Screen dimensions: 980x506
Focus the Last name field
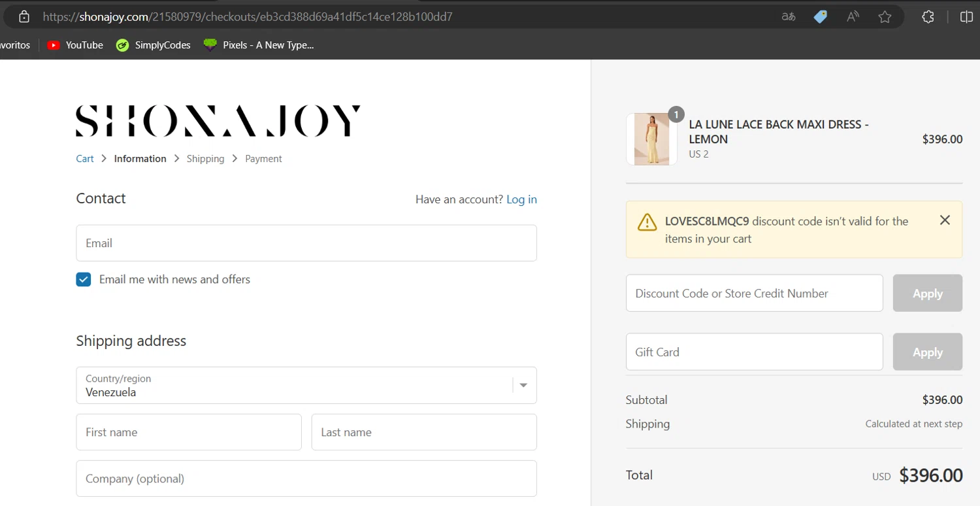(424, 432)
